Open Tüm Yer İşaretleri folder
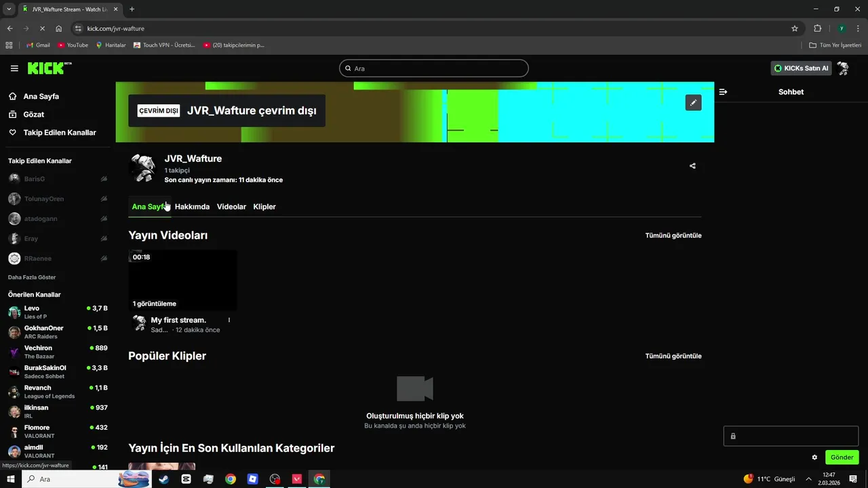Viewport: 868px width, 488px height. coord(835,45)
